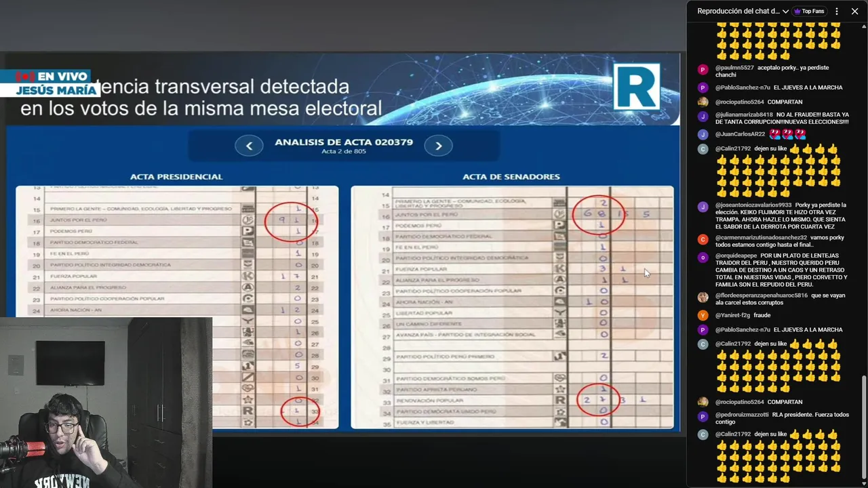Click the blue R logo in video

(637, 87)
